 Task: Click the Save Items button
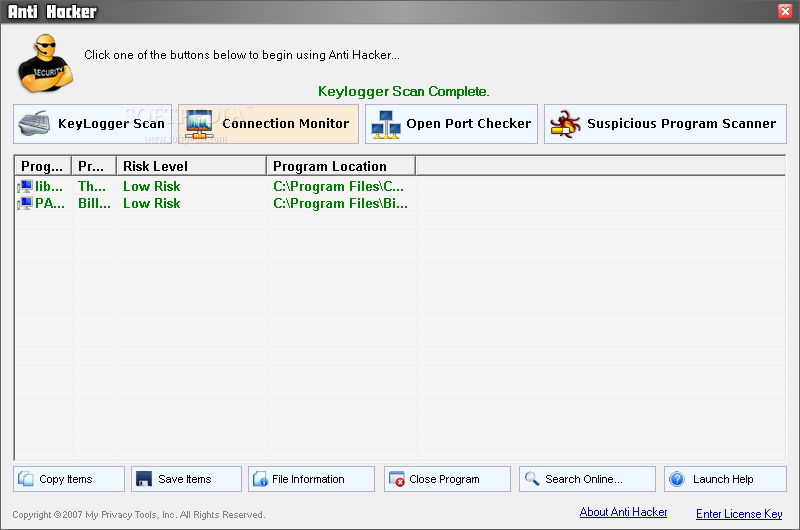point(186,479)
